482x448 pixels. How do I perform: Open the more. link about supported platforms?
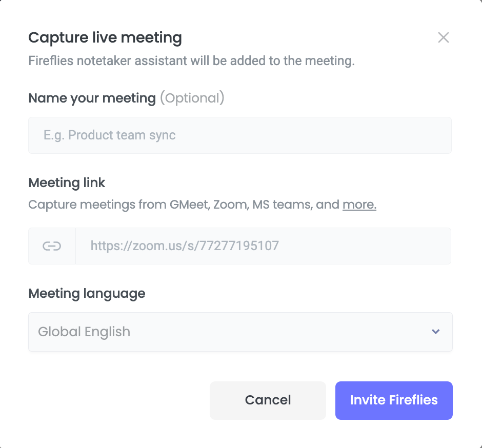[359, 204]
